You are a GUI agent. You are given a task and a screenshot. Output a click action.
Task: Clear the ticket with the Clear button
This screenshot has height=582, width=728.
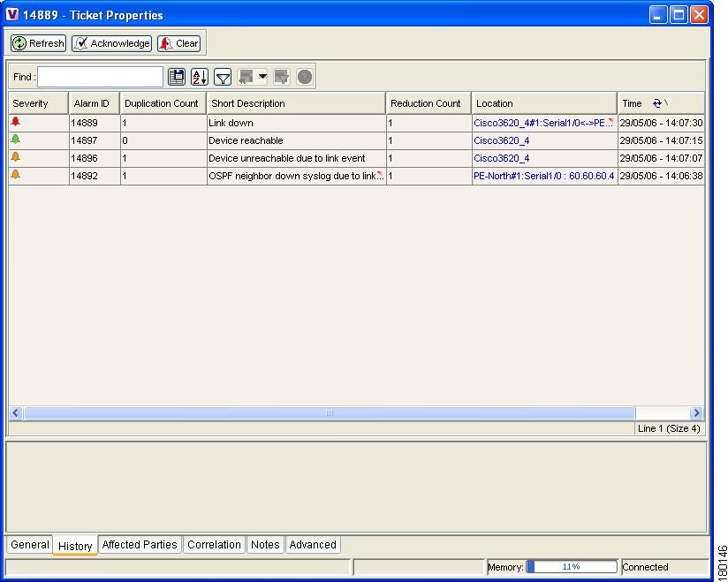pyautogui.click(x=179, y=43)
